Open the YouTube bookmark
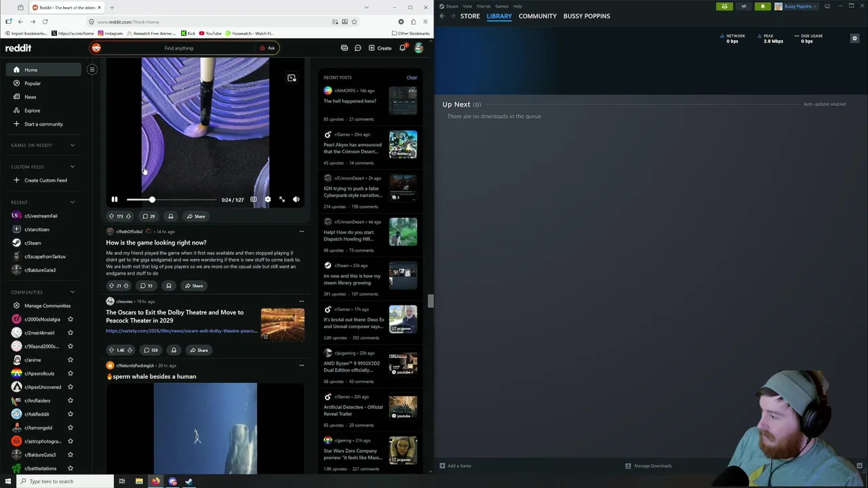The image size is (868, 488). click(210, 33)
